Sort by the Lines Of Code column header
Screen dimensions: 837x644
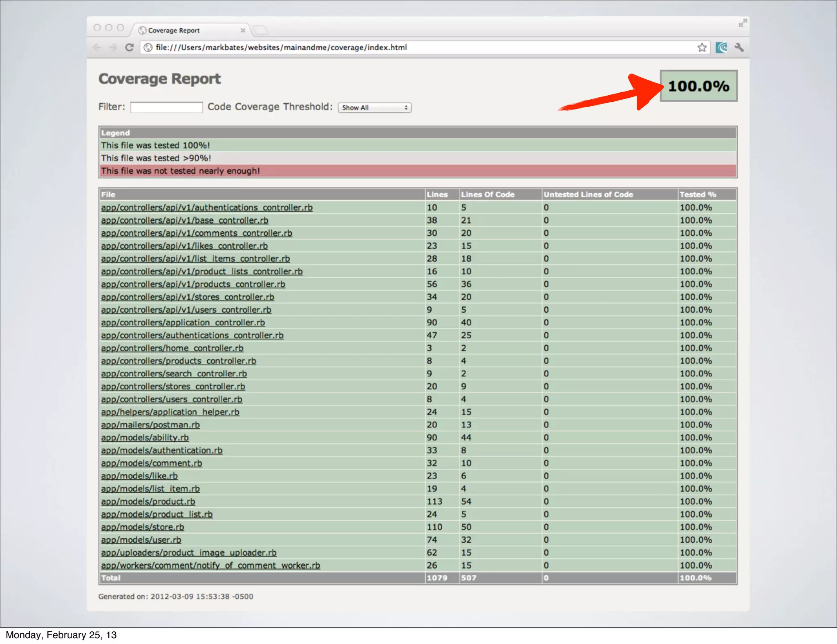point(488,195)
